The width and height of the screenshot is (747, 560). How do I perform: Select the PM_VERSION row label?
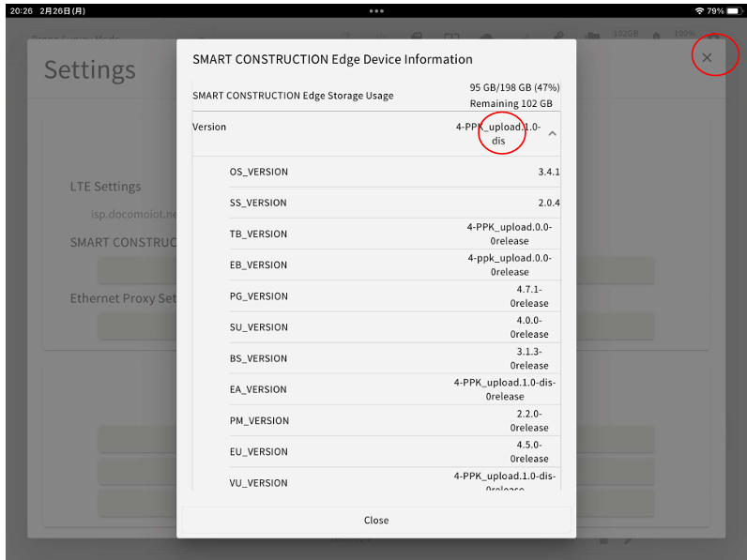259,421
